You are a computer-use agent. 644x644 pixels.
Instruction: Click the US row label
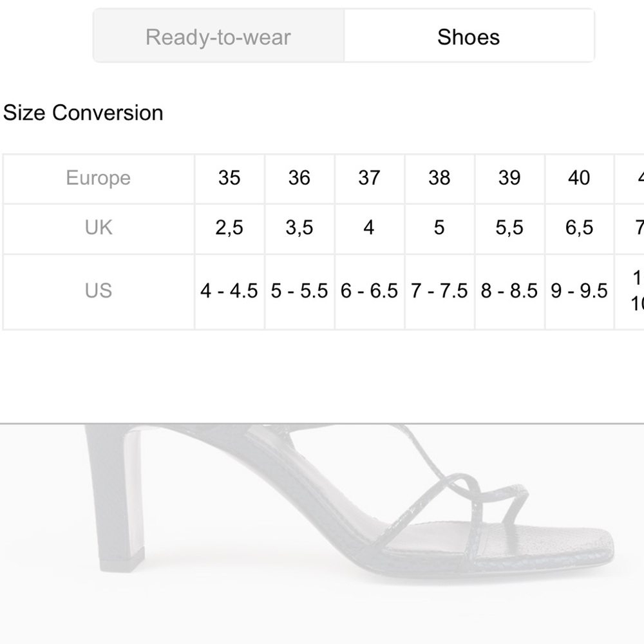tap(99, 290)
